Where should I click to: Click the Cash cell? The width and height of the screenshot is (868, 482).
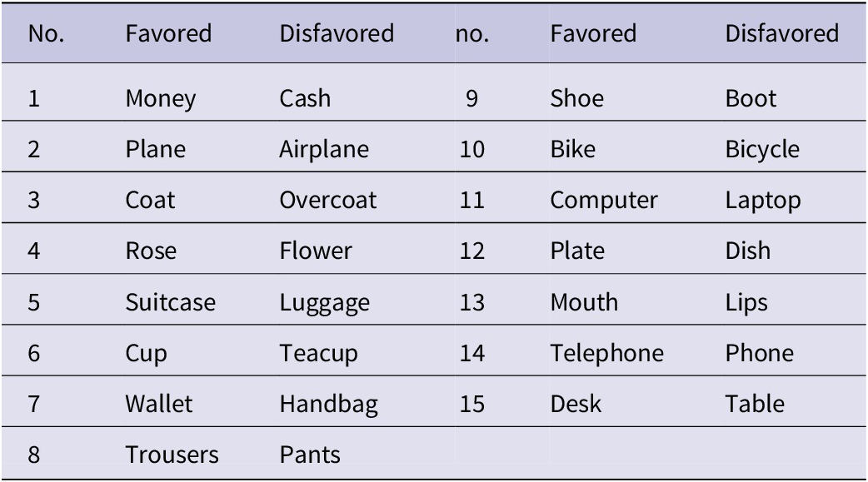(305, 98)
